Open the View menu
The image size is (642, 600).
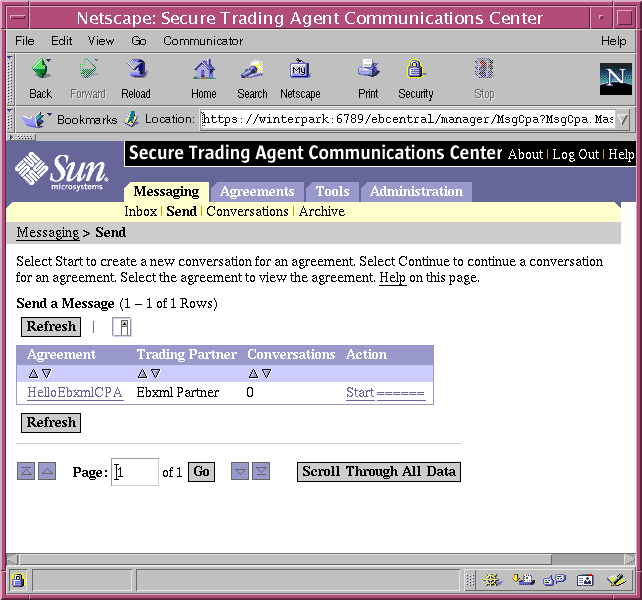tap(101, 41)
